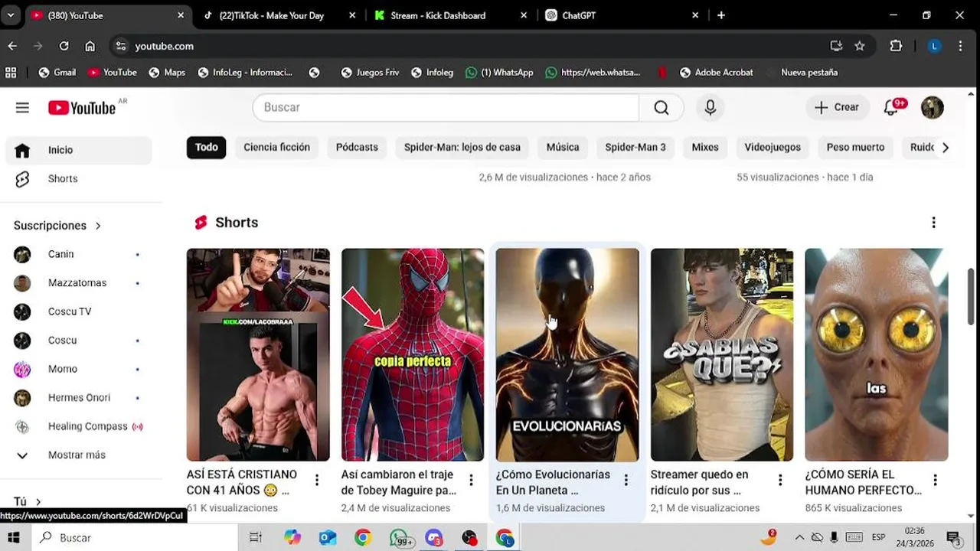Click the browser home button
This screenshot has height=551, width=980.
tap(90, 46)
